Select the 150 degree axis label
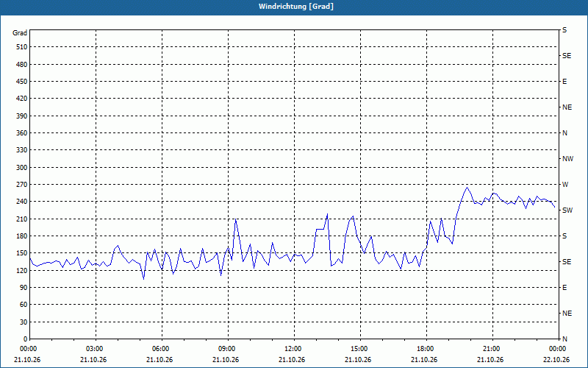588x368 pixels. coord(22,253)
